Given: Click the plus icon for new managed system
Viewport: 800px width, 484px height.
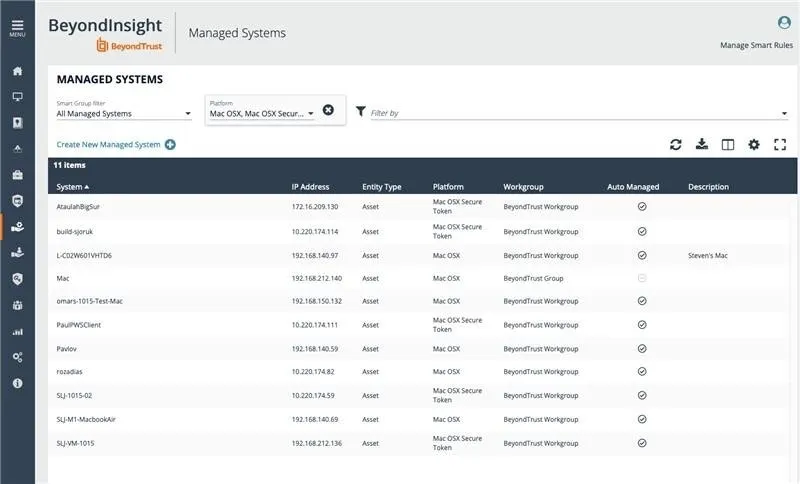Looking at the screenshot, I should click(x=170, y=144).
